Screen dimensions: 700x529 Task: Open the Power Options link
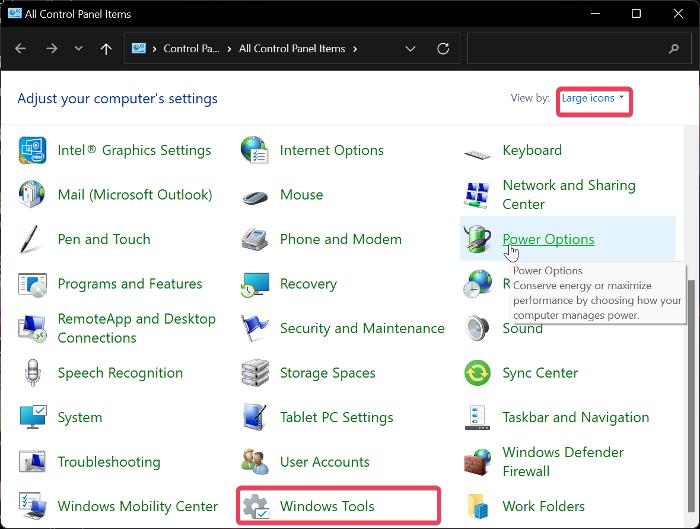[x=548, y=239]
